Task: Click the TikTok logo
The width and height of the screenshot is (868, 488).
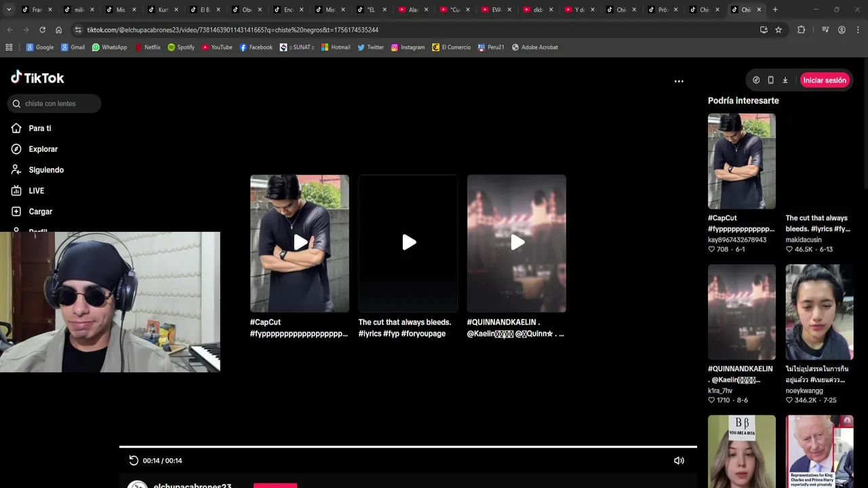Action: pyautogui.click(x=37, y=77)
